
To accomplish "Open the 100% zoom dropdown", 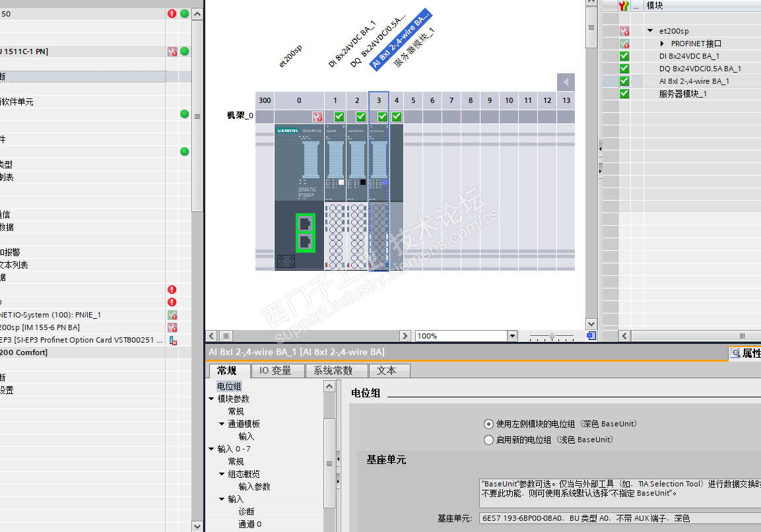I will (x=512, y=336).
